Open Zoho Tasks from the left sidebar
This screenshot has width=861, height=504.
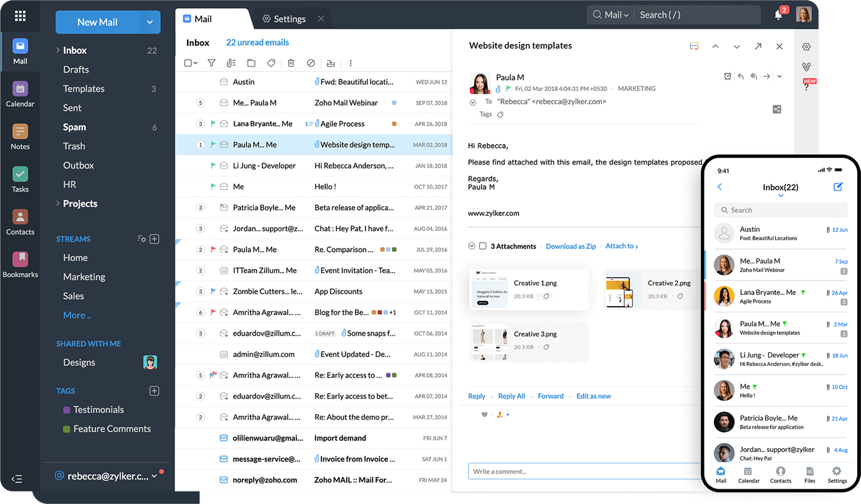coord(20,179)
